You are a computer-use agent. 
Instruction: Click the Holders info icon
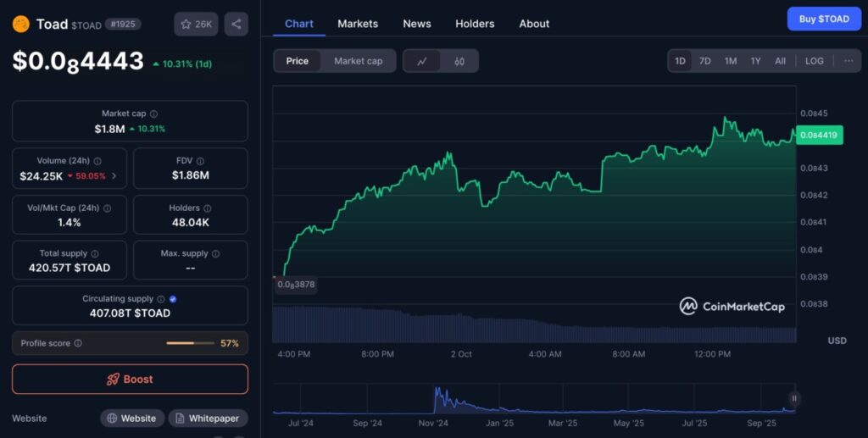tap(207, 208)
